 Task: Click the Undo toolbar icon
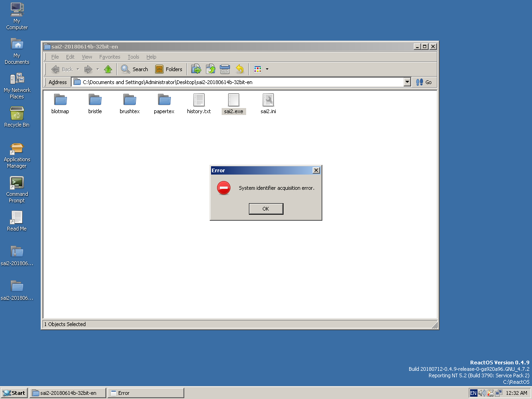[240, 69]
